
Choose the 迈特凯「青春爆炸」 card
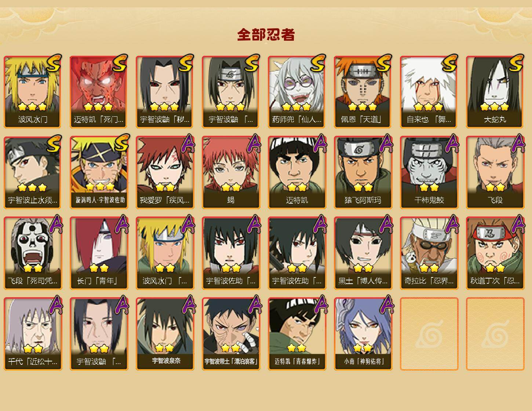point(297,334)
